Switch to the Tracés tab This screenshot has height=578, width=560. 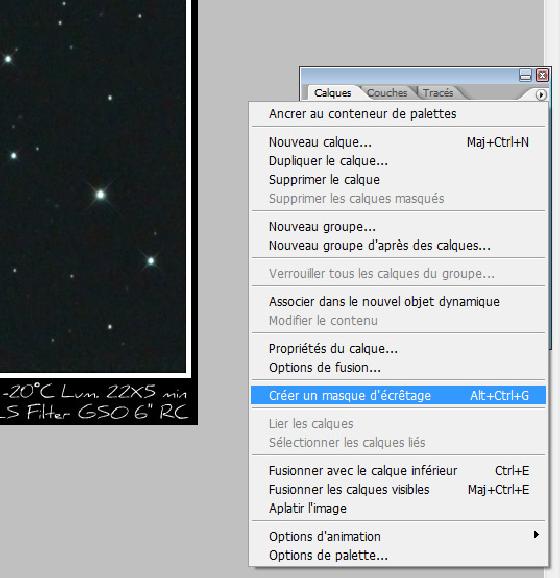pos(438,93)
